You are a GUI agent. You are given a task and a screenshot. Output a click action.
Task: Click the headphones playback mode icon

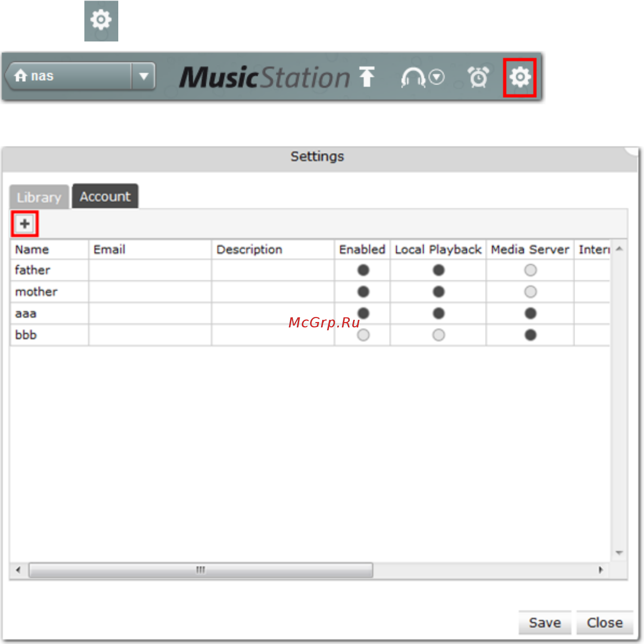click(x=413, y=77)
